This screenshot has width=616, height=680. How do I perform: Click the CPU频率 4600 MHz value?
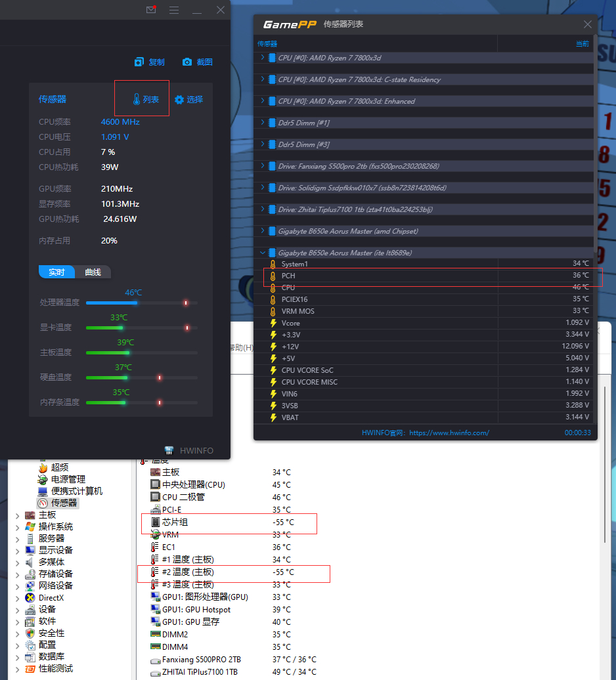(120, 122)
